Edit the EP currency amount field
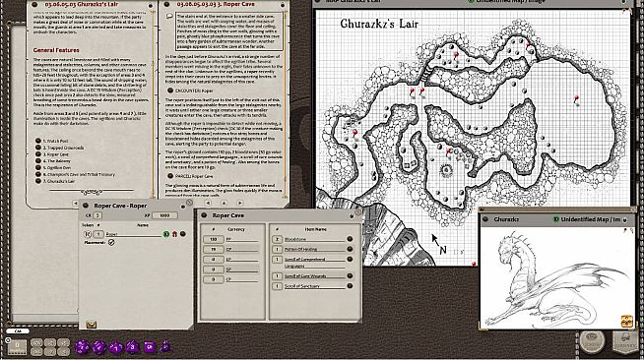Viewport: 644px width, 360px height. 213,259
